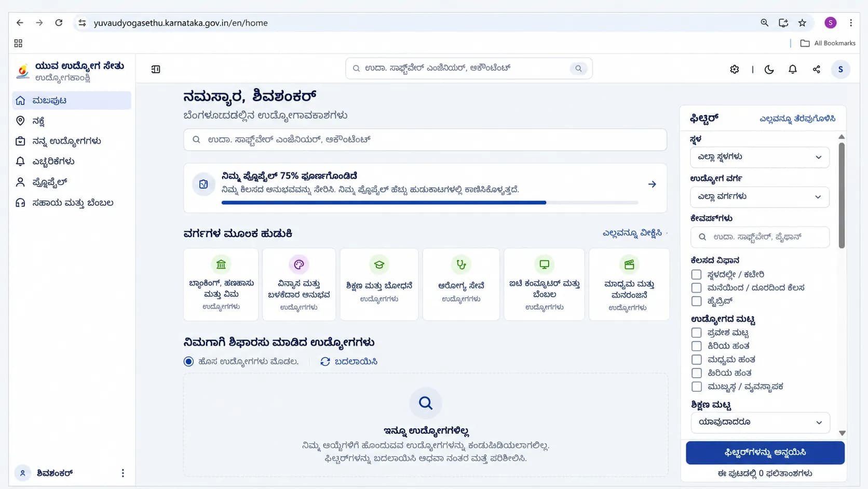Screen dimensions: 868x489
Task: Open design and user experience category card
Action: click(x=299, y=284)
